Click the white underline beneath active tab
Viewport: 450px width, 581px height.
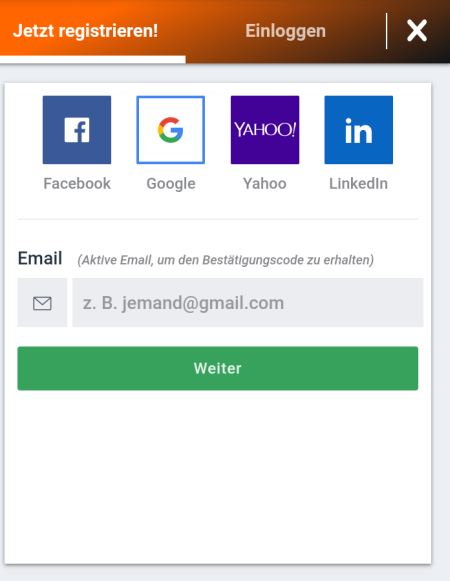tap(93, 60)
